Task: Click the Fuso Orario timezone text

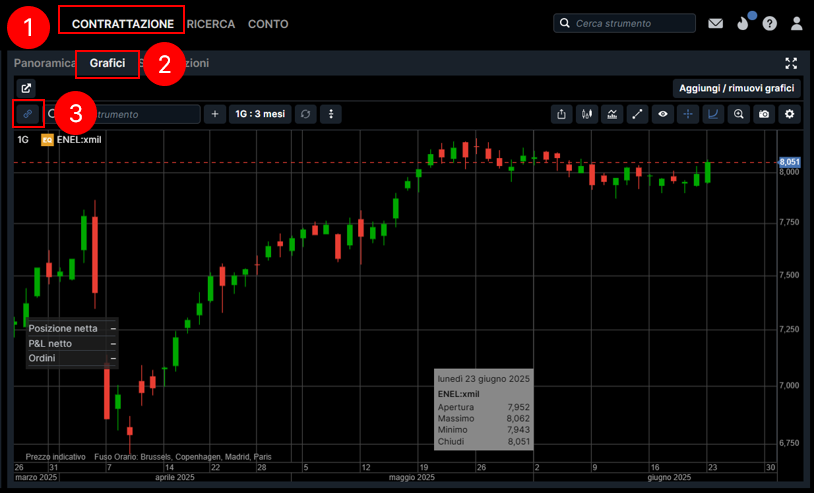Action: pos(183,457)
